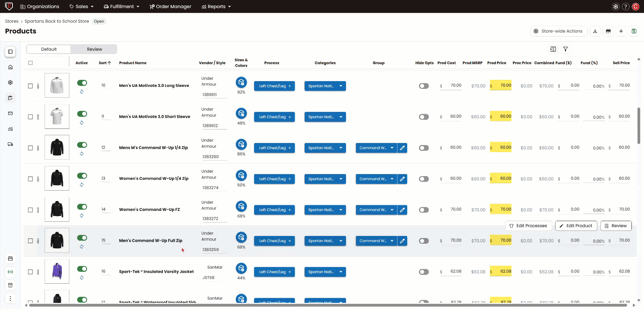Click the storefront icon in page header
The image size is (644, 311).
[x=608, y=31]
